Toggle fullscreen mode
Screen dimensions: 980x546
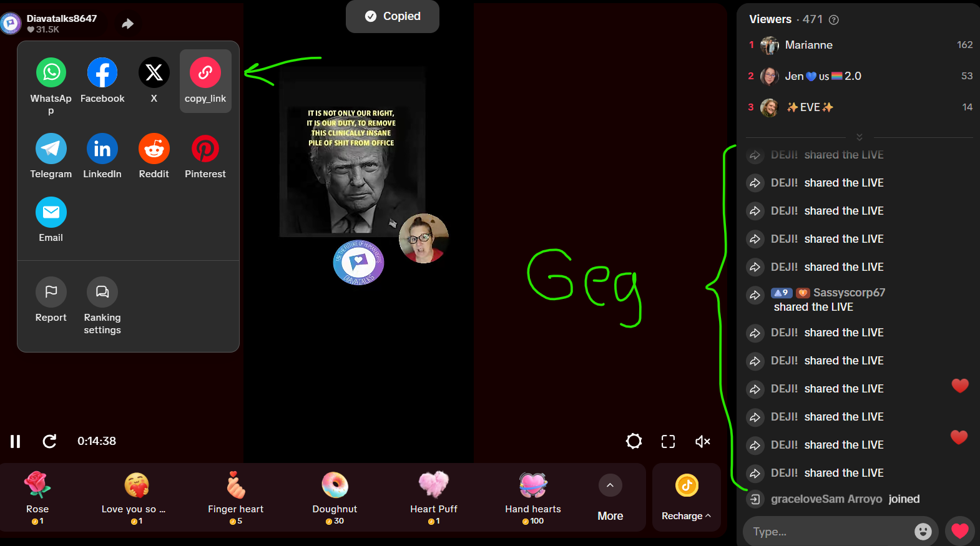668,441
